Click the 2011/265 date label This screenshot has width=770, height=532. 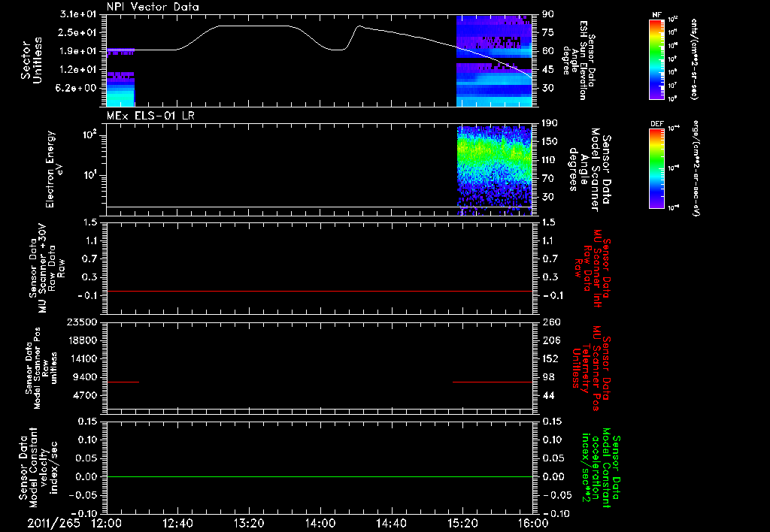[53, 523]
